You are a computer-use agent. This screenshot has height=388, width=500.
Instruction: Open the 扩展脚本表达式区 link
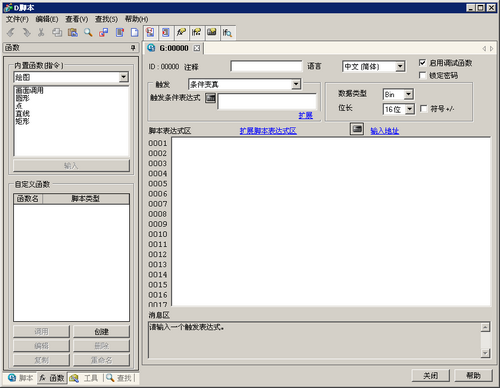pyautogui.click(x=268, y=131)
